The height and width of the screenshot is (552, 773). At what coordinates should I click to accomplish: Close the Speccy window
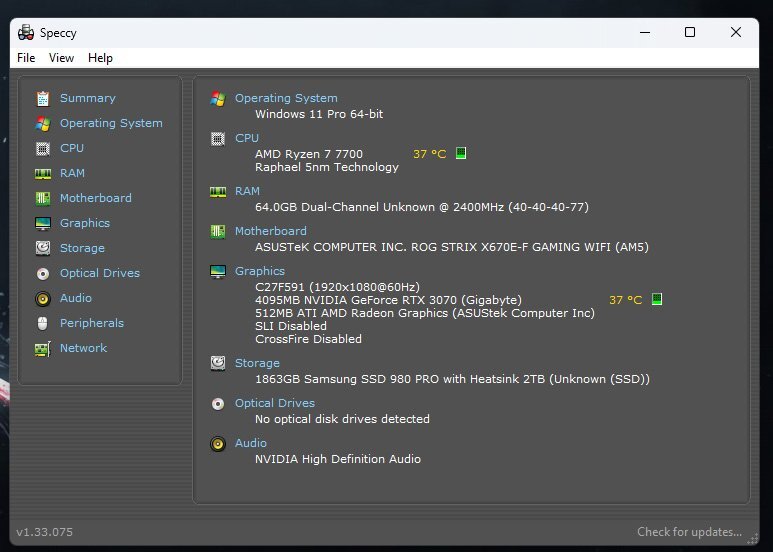click(736, 33)
